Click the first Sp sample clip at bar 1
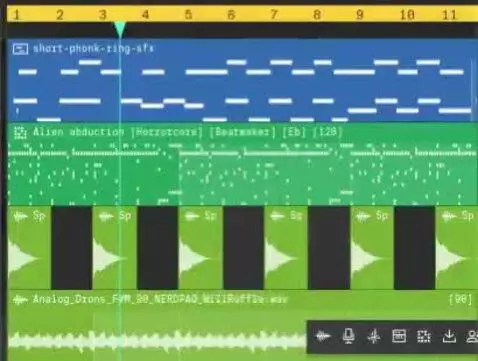This screenshot has width=478, height=361. click(x=29, y=248)
